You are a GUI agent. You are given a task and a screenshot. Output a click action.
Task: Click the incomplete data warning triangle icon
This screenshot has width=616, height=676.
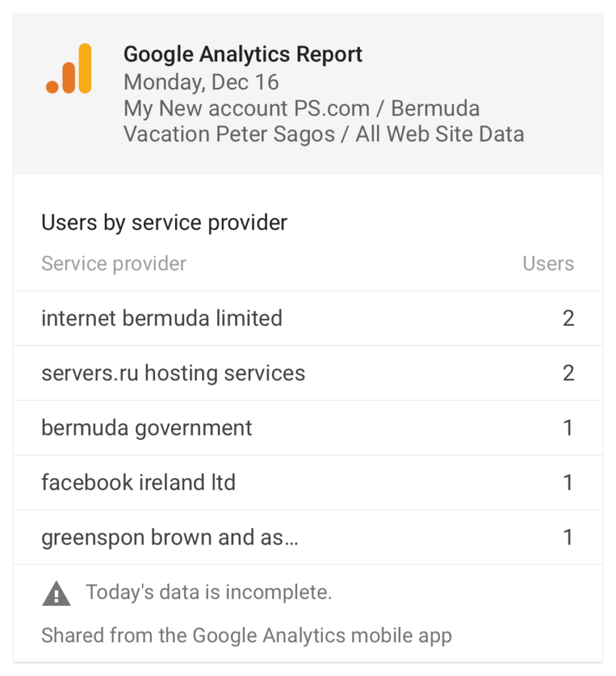coord(57,593)
